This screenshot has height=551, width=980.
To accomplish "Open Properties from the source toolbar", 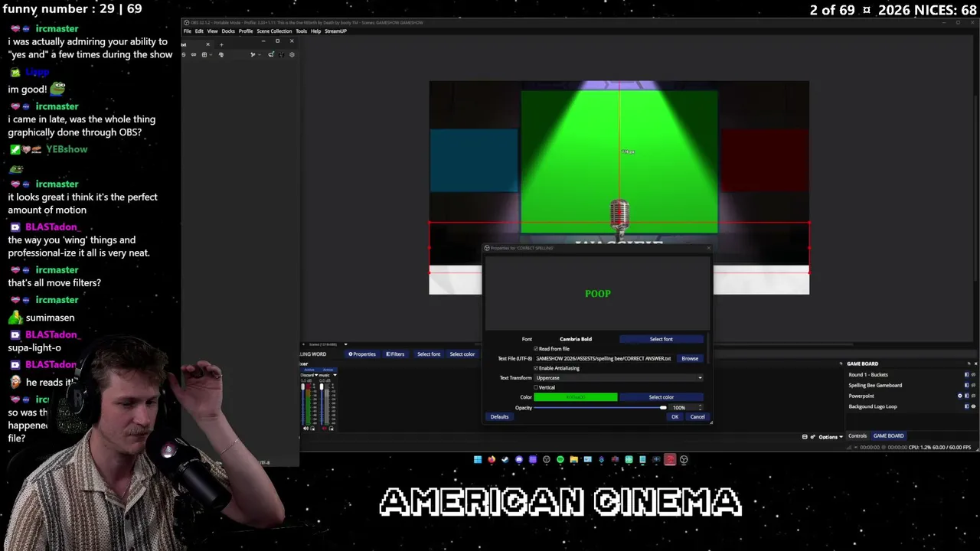I will click(x=362, y=354).
